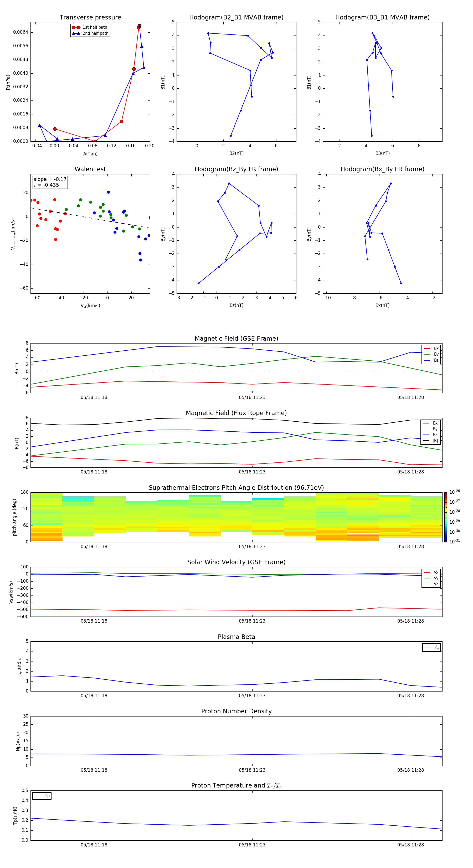Click the Vsw(km/s) axis label
The height and width of the screenshot is (868, 473).
[11, 592]
